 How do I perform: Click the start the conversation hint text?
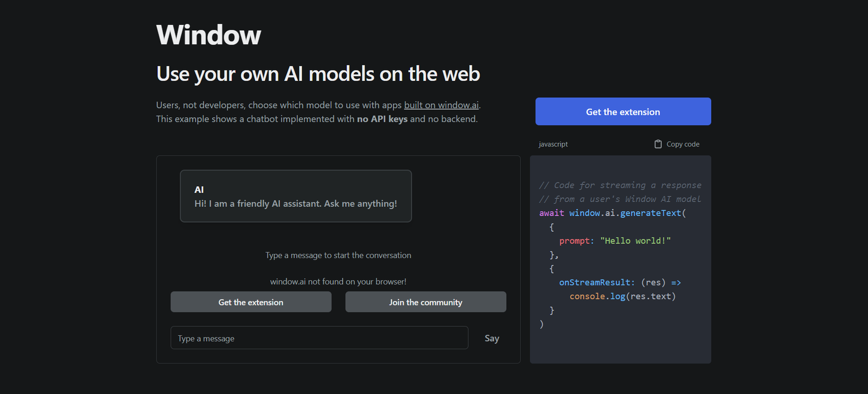point(338,256)
